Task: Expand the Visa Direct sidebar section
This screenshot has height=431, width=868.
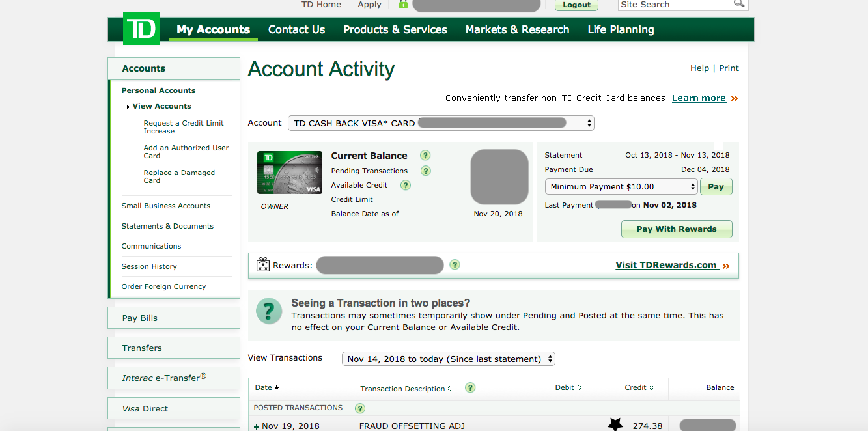Action: pos(174,408)
